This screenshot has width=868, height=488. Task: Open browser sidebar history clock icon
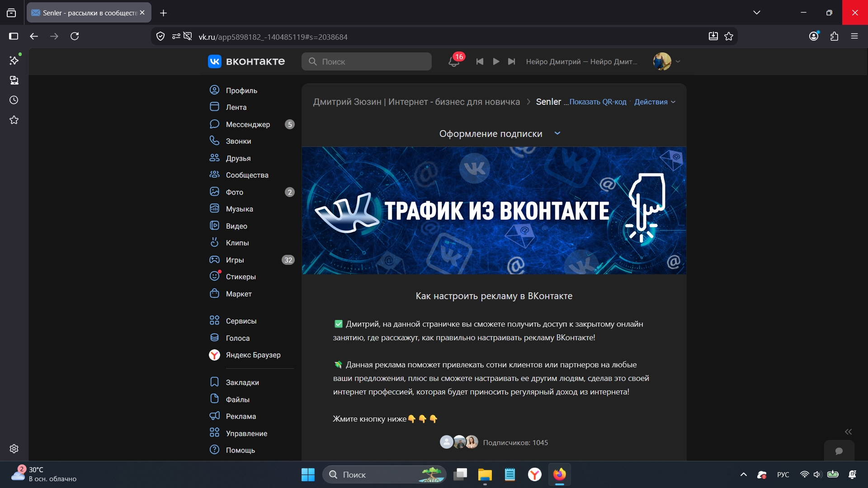[14, 100]
